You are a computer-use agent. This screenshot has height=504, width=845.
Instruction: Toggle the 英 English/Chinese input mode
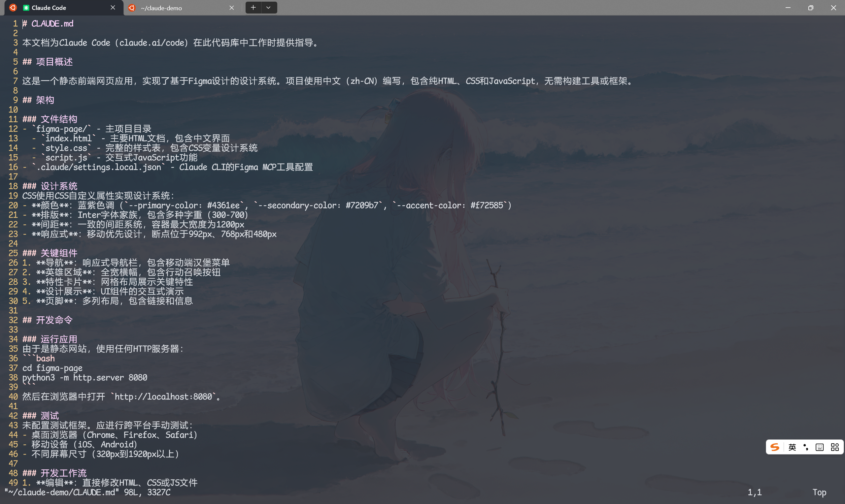[792, 447]
